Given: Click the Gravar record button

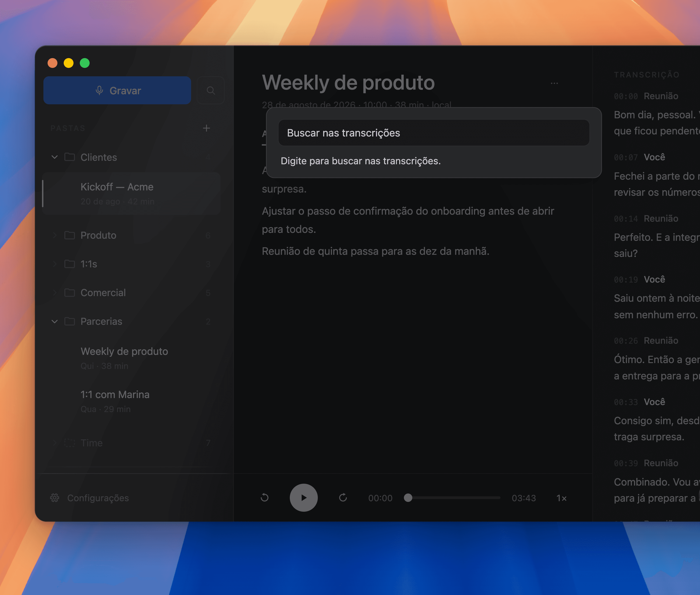Looking at the screenshot, I should pyautogui.click(x=117, y=90).
